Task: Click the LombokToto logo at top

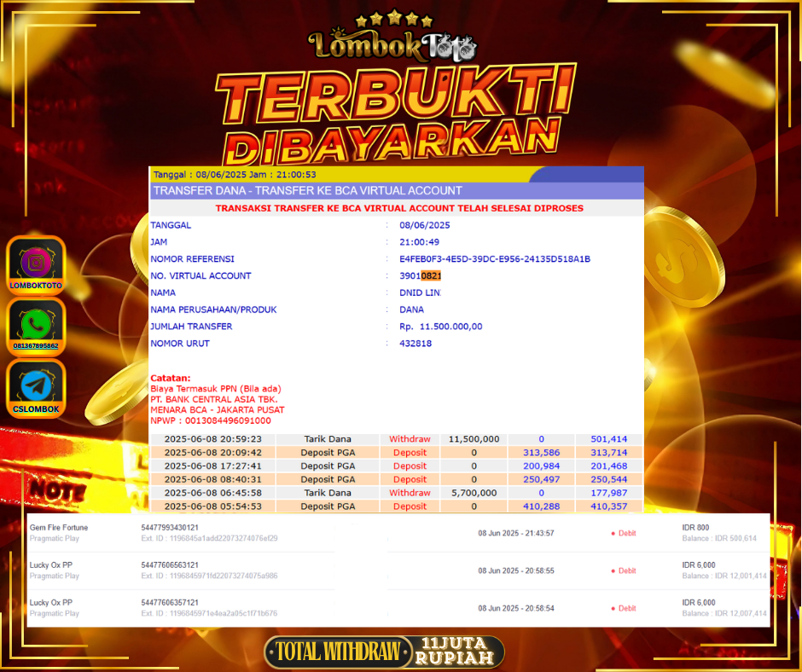Action: (392, 44)
